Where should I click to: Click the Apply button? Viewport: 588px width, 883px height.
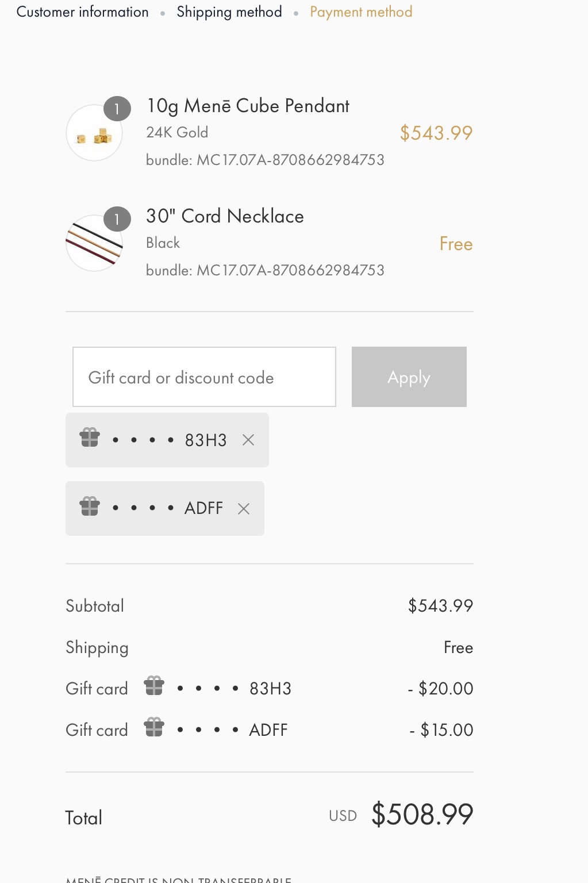tap(409, 377)
